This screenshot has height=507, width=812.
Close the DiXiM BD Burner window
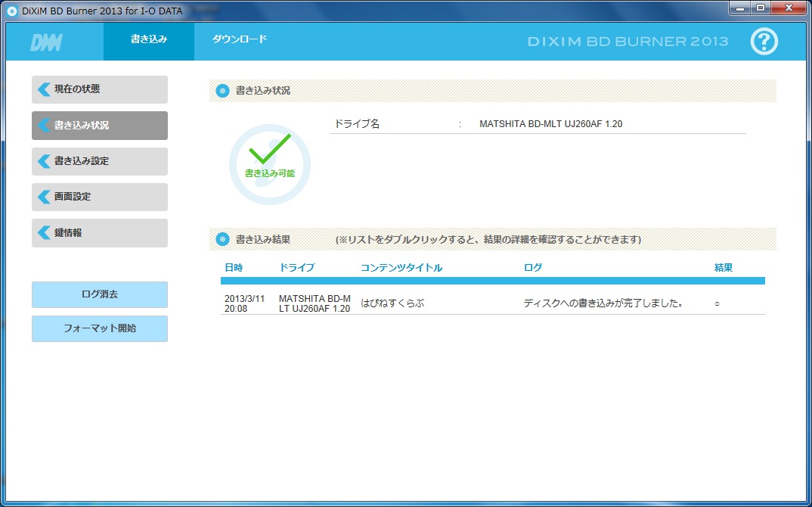click(789, 8)
